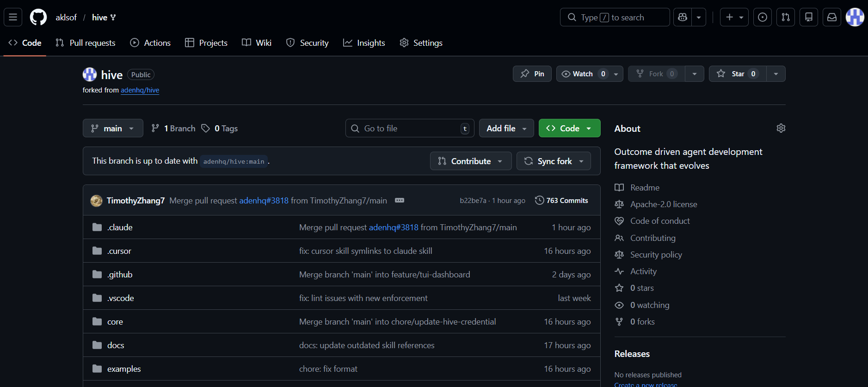Open Contributing link

tap(645, 238)
